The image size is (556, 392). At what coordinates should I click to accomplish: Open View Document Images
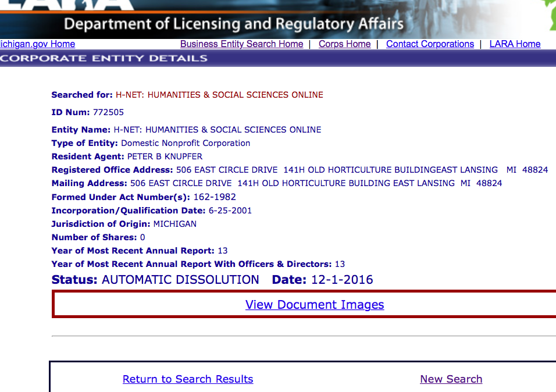tap(315, 305)
